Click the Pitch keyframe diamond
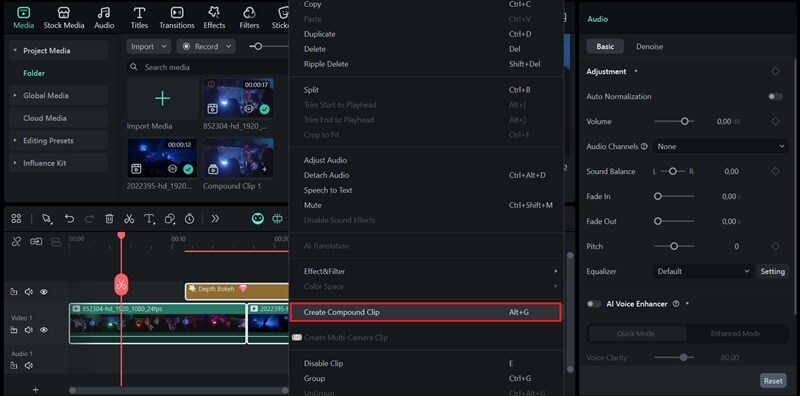This screenshot has height=396, width=800. pos(775,246)
